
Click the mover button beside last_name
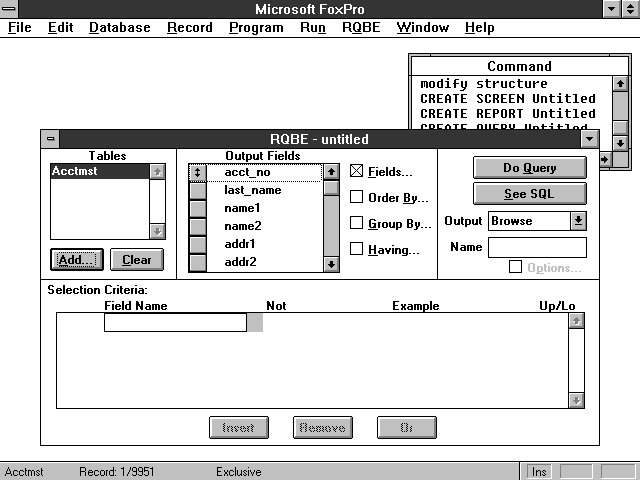[x=197, y=190]
